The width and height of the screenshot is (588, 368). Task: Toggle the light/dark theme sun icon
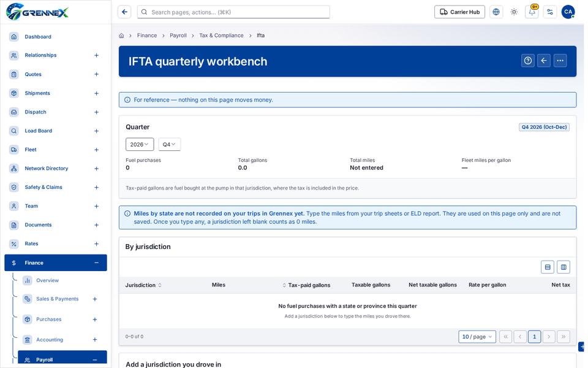coord(514,12)
